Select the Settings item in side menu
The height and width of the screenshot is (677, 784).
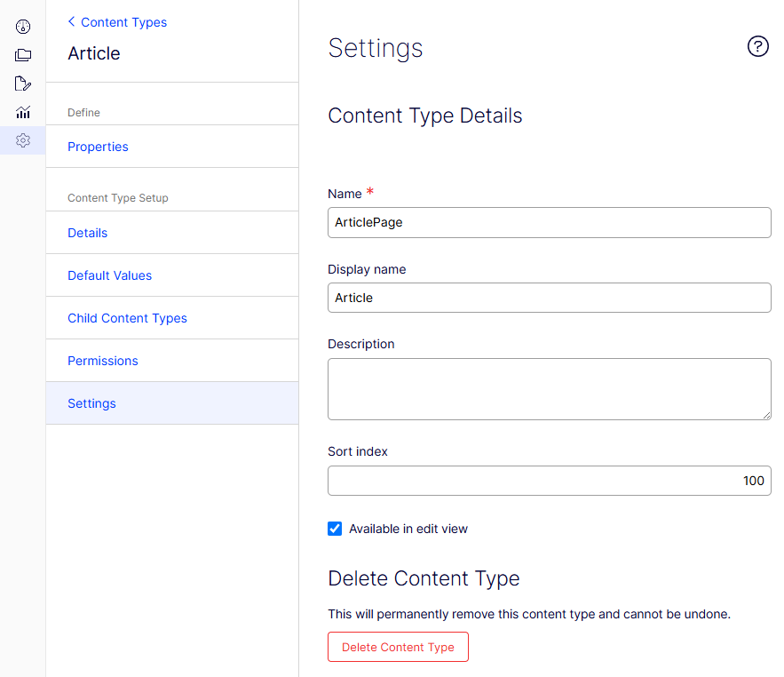tap(172, 403)
